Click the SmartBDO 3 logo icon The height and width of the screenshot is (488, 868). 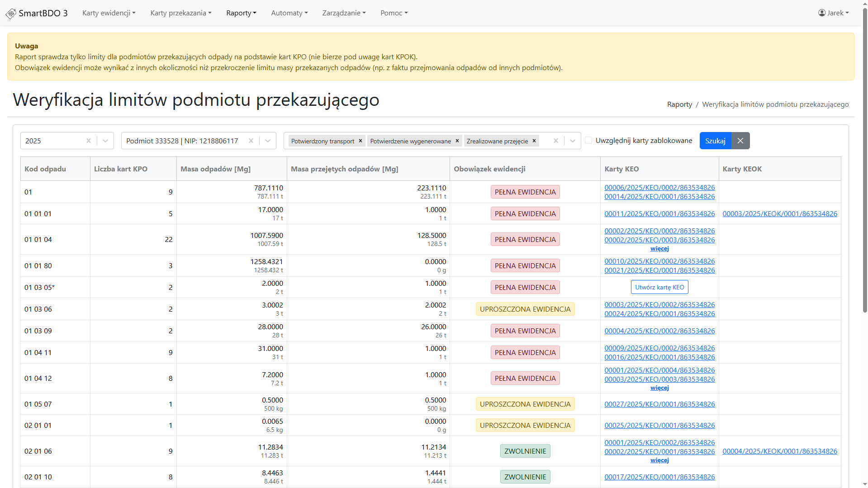tap(11, 14)
